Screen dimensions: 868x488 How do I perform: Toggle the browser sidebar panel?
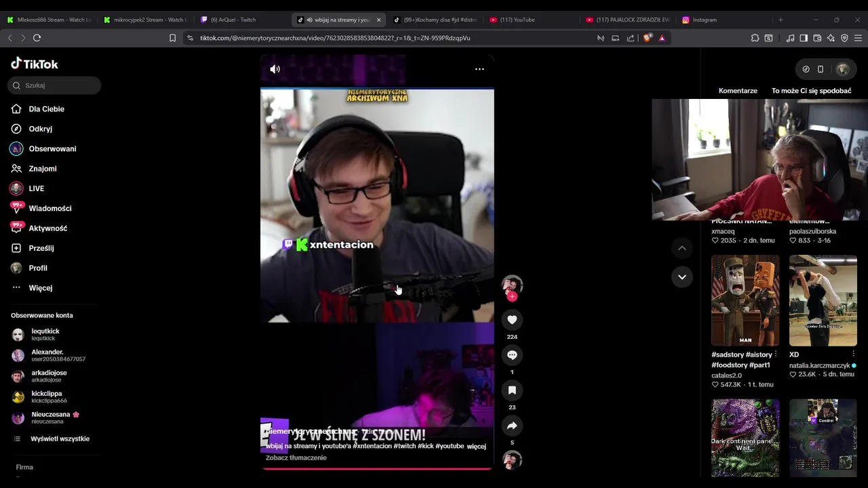click(804, 38)
